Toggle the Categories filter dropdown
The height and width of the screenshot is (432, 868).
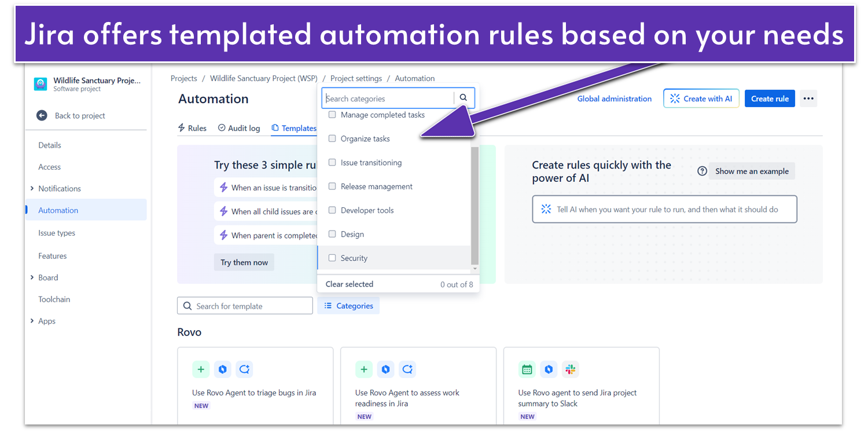point(348,306)
